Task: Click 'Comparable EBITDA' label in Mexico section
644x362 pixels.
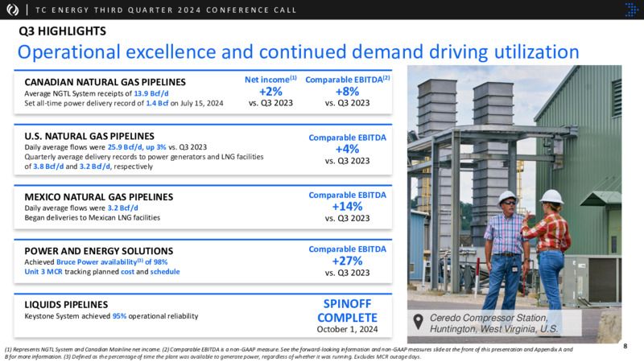Action: pos(348,195)
